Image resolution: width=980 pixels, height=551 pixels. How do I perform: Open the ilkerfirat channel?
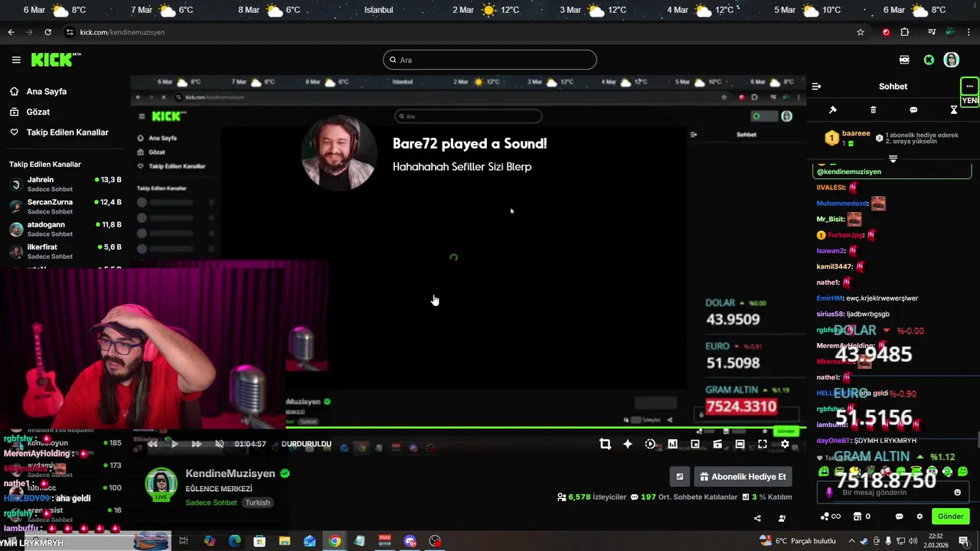click(x=65, y=250)
